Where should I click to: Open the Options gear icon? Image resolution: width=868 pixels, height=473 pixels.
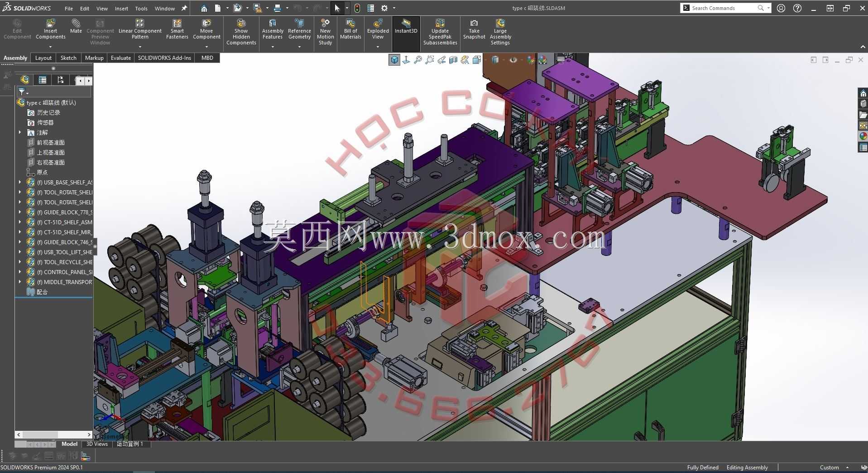pyautogui.click(x=384, y=8)
